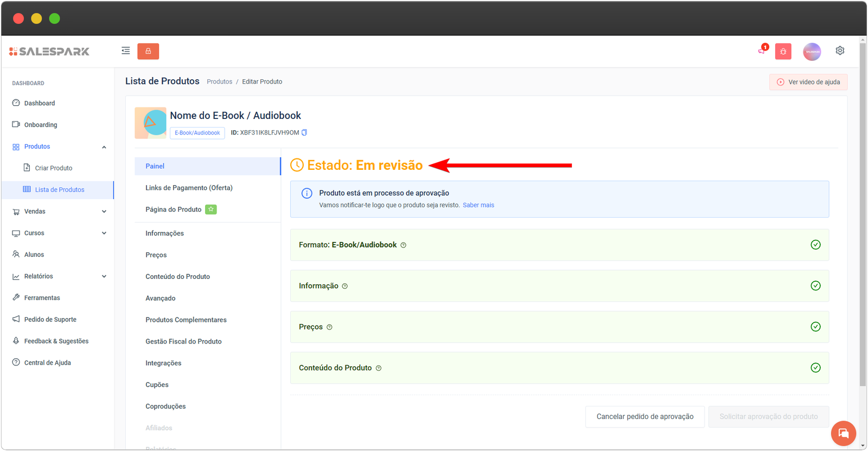Watch the Ver video de ajuda button
The height and width of the screenshot is (451, 868).
[808, 82]
